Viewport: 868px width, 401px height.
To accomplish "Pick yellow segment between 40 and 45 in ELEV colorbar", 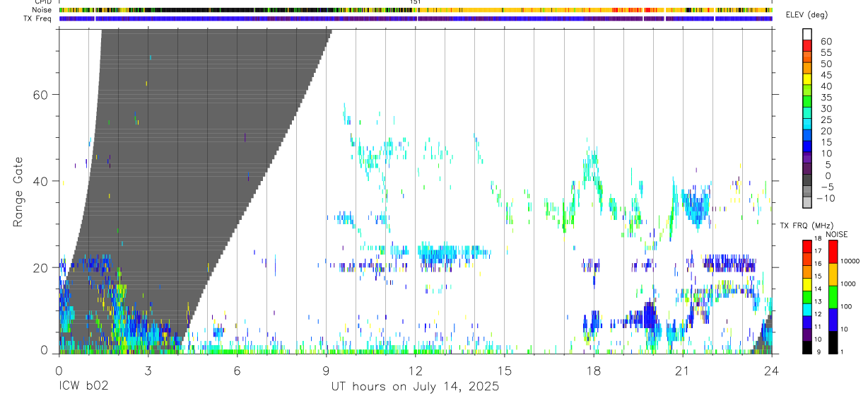I will pos(807,80).
